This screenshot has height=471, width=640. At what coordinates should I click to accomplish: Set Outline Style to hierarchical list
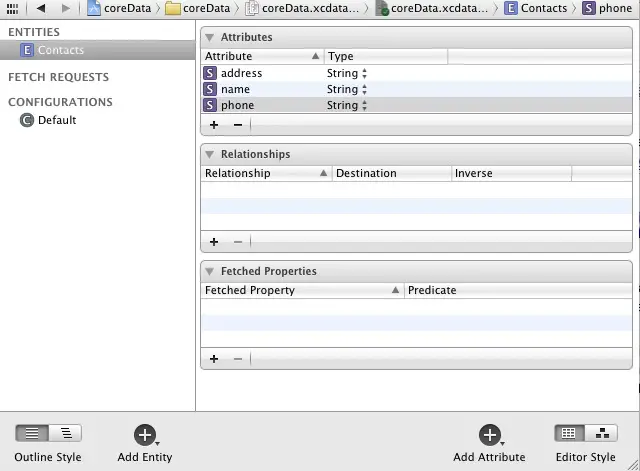point(66,433)
